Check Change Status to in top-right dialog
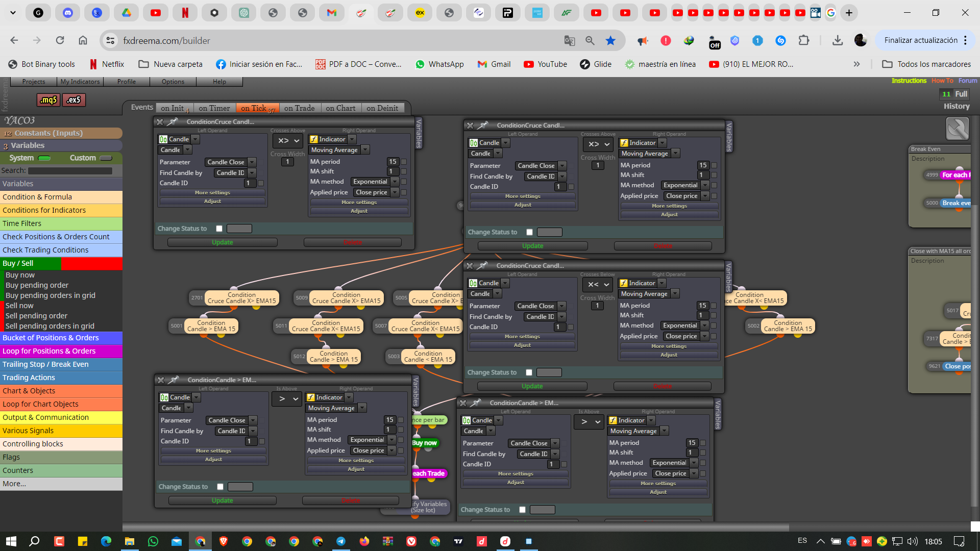Screen dimensions: 980x551 529,232
